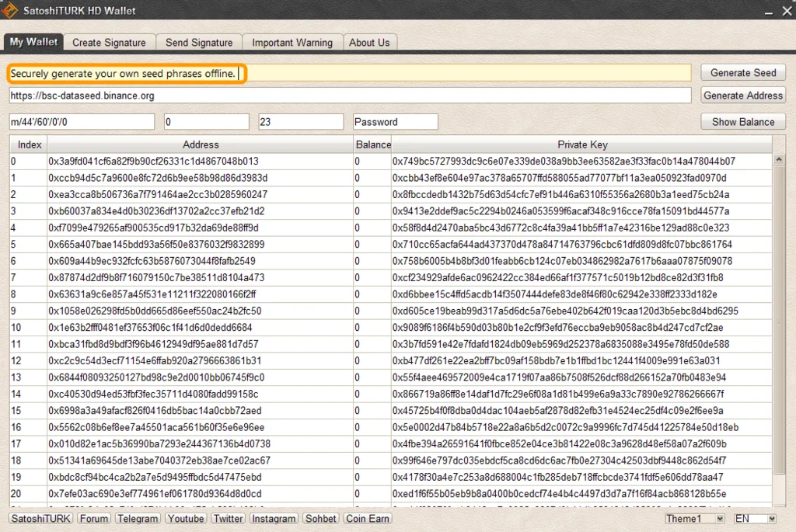
Task: Click the Address column header
Action: tap(201, 144)
